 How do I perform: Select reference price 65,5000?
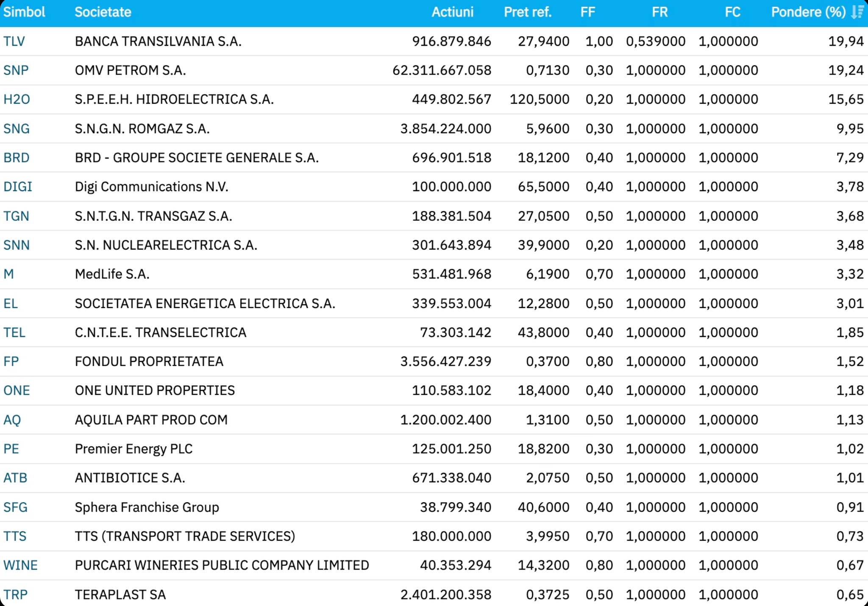coord(543,187)
